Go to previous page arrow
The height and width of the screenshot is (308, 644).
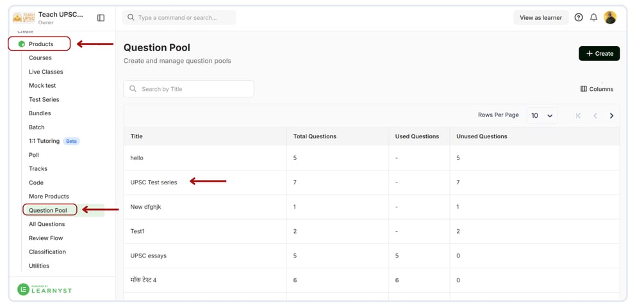pos(595,116)
